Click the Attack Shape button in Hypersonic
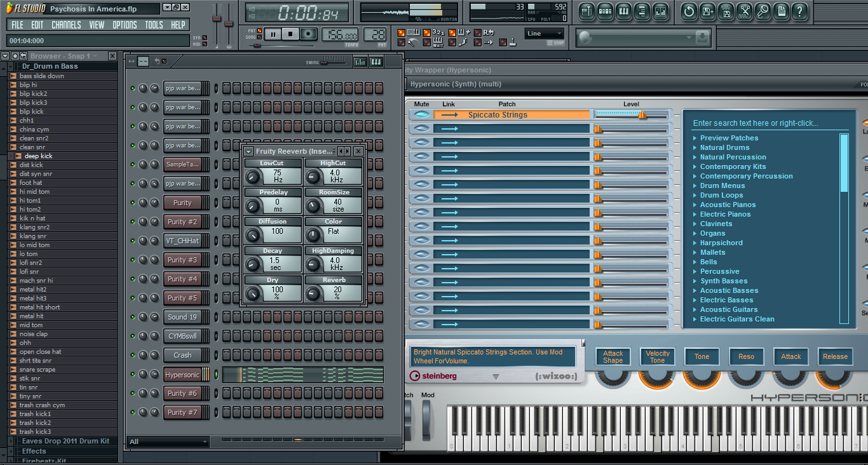868x465 pixels. 613,357
